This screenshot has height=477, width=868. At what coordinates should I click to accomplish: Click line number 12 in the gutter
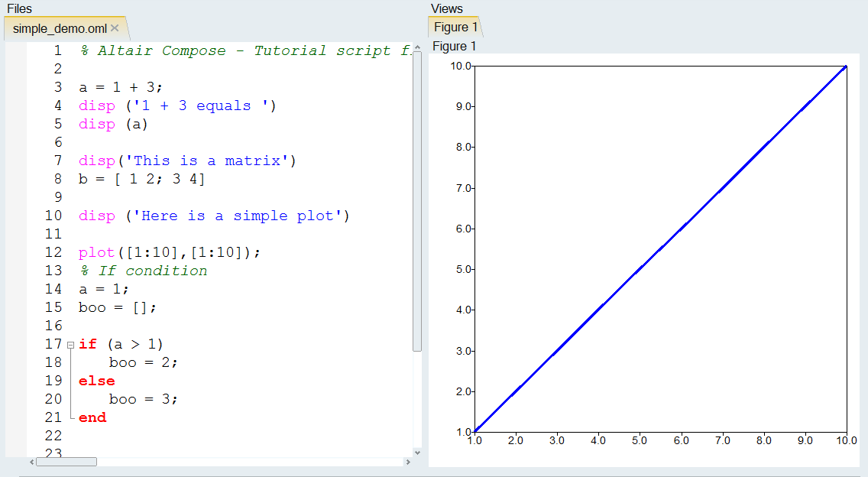point(53,252)
